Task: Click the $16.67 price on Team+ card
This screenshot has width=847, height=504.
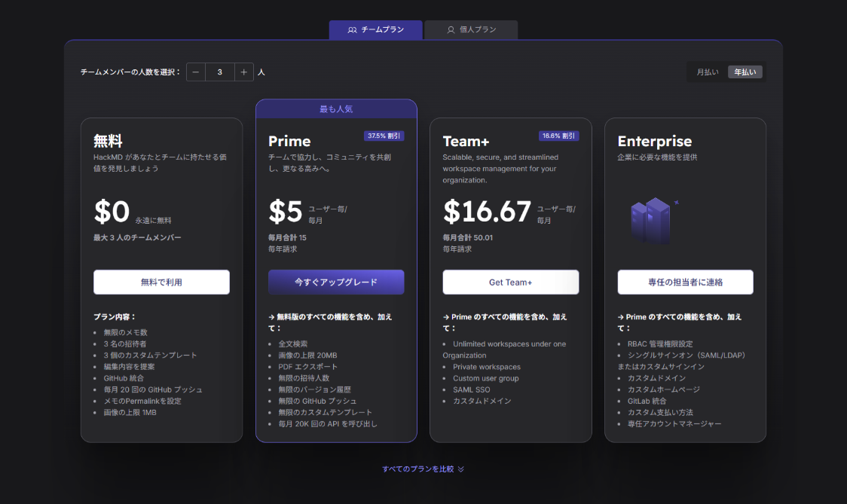Action: point(487,212)
